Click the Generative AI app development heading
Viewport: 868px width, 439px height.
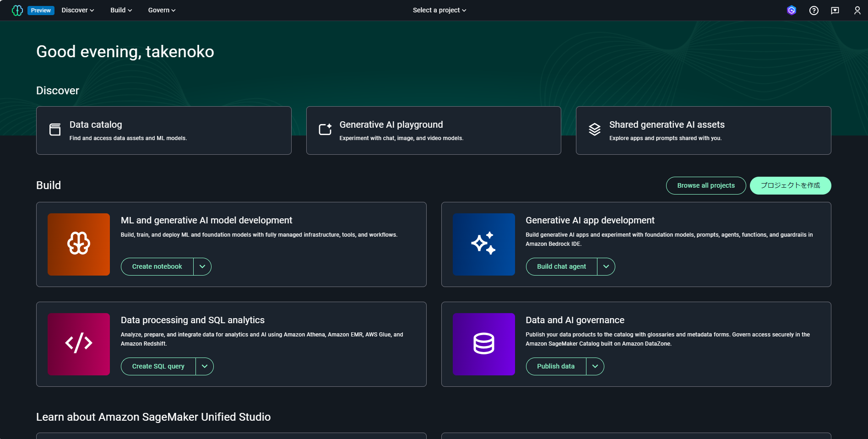pos(590,220)
